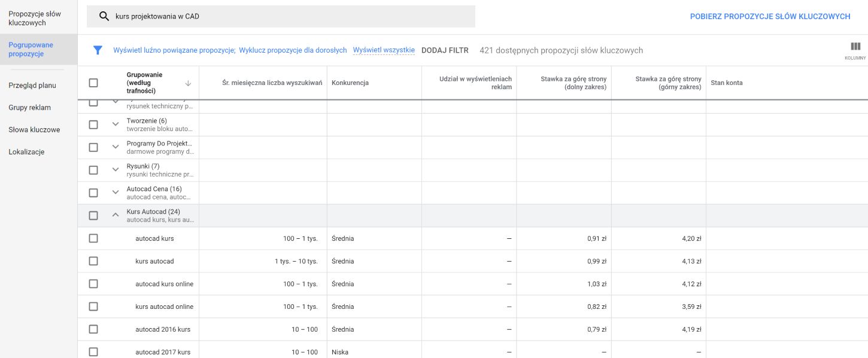Click the Dodaj filtr button
The image size is (868, 358).
445,50
